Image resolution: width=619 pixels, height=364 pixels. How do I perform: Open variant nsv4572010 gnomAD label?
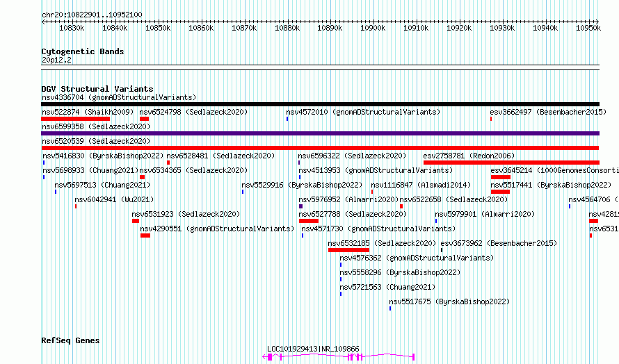[363, 112]
